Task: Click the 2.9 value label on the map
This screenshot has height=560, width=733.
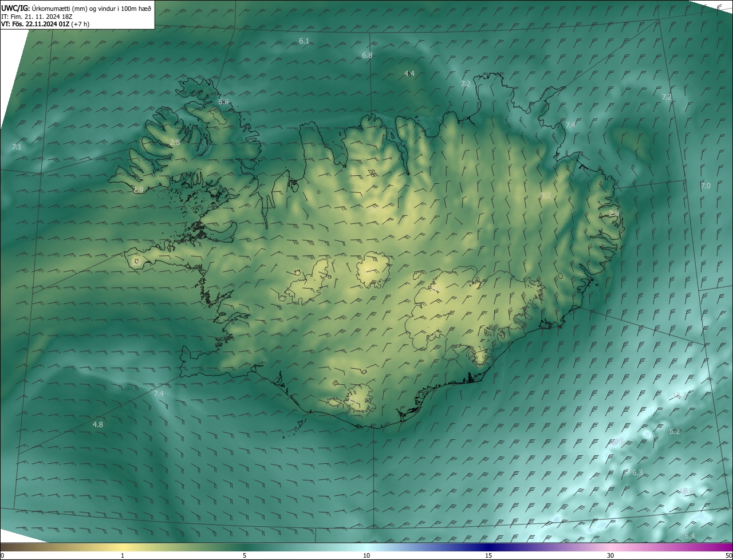Action: pos(139,190)
